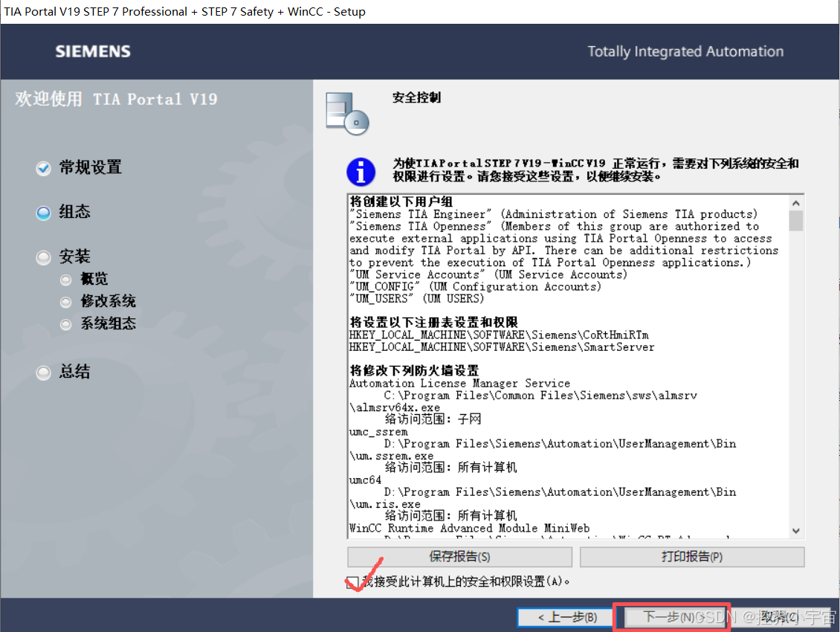Select the 常规设置 step label
Image resolution: width=840 pixels, height=632 pixels.
[x=91, y=167]
